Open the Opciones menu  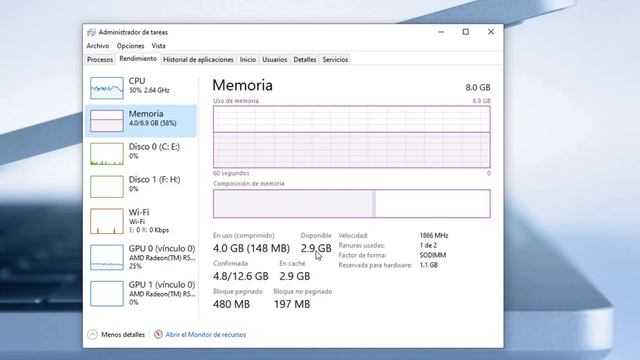[130, 46]
